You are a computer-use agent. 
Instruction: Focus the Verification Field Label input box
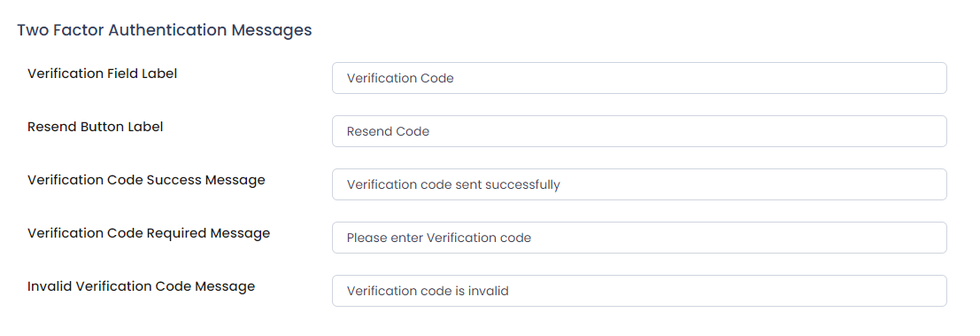pyautogui.click(x=639, y=78)
